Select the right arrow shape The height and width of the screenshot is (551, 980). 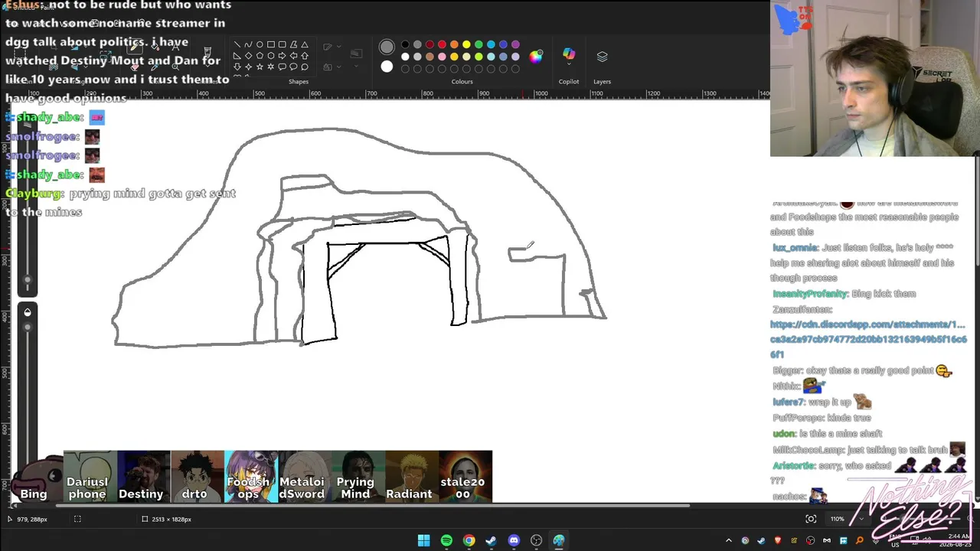283,56
